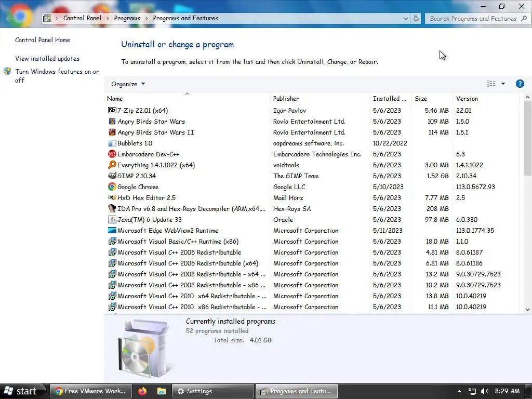The height and width of the screenshot is (399, 532).
Task: Click the Visual Basic/C++ Runtime (x86) icon
Action: point(112,241)
